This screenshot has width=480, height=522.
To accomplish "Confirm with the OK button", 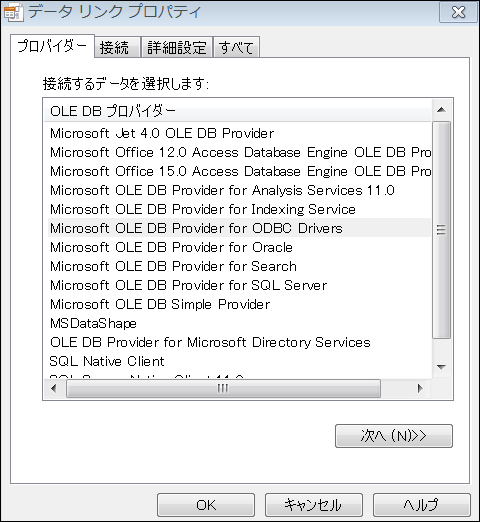I will pyautogui.click(x=206, y=505).
